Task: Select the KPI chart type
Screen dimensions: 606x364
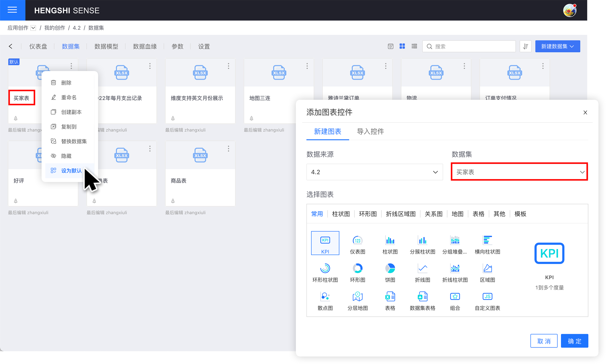Action: 325,243
